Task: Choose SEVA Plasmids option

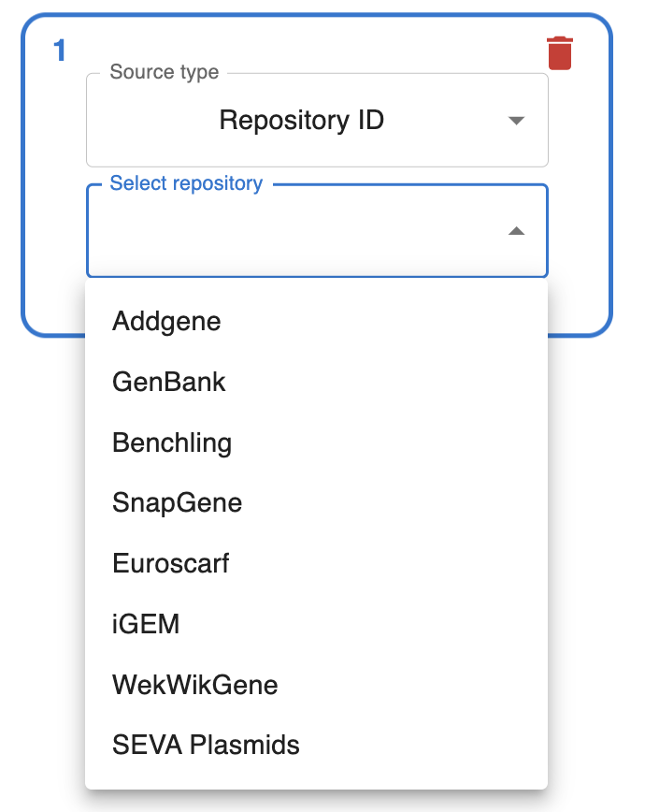Action: (x=206, y=746)
